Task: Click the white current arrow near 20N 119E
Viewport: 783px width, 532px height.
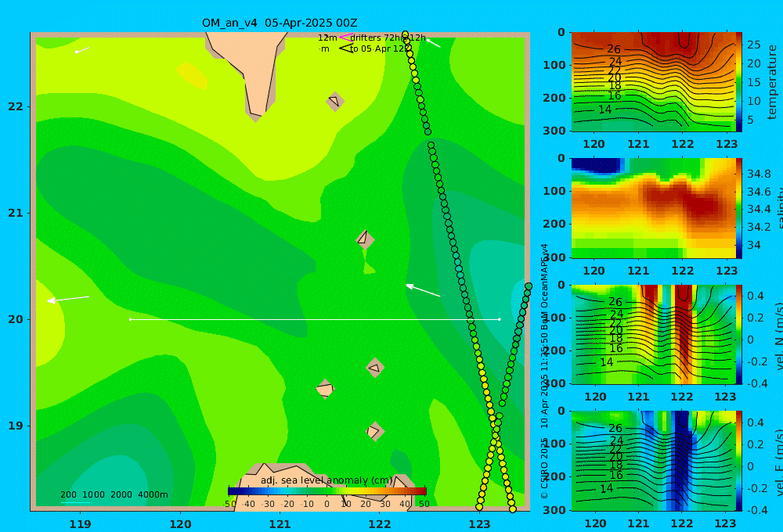Action: (68, 299)
